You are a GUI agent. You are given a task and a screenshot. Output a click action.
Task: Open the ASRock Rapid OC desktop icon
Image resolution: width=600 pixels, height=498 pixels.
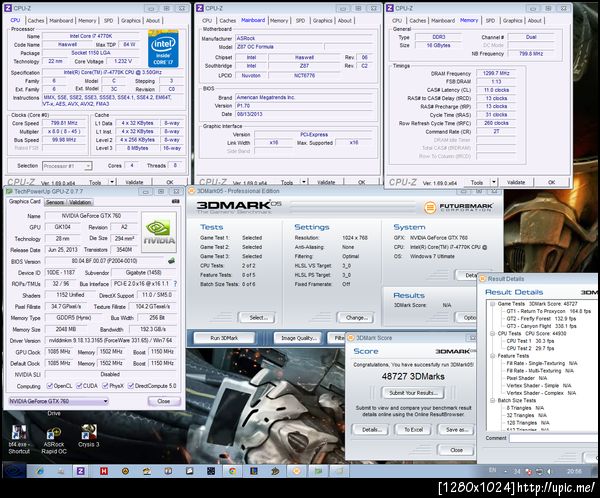(54, 441)
